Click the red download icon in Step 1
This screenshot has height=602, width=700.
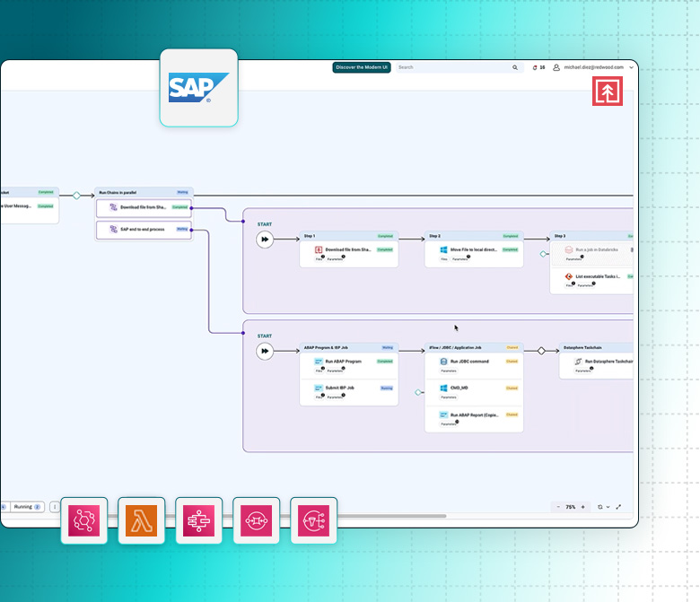319,249
